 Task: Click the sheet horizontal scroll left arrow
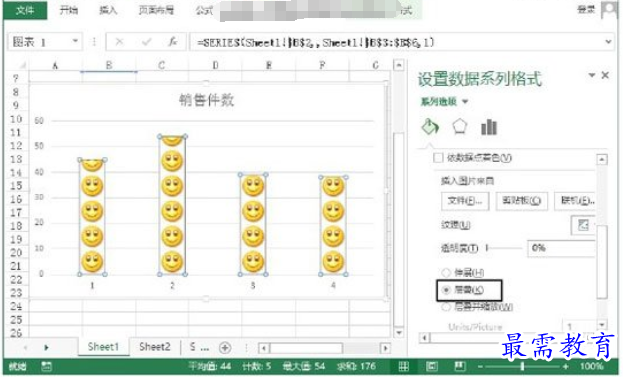click(264, 348)
